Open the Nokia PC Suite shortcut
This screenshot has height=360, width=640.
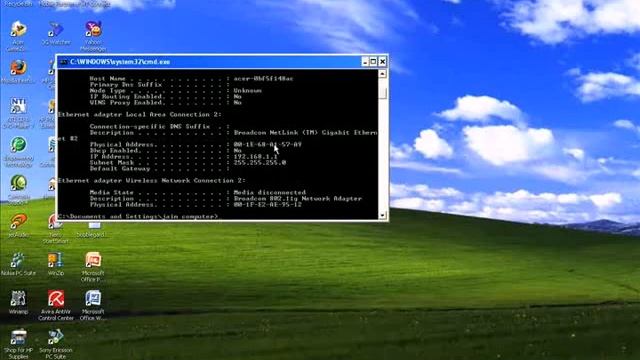[18, 264]
